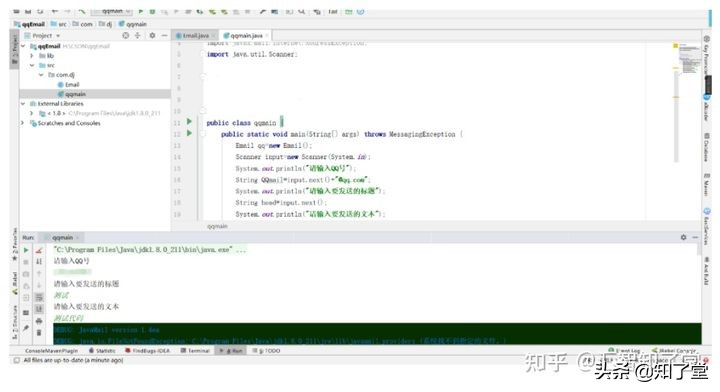
Task: Click com in the navigation bar
Action: tap(83, 24)
